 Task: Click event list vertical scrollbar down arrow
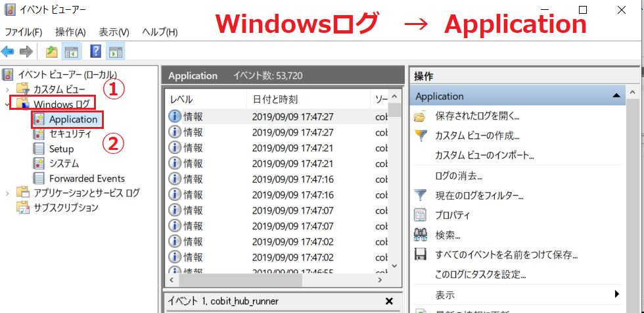pyautogui.click(x=395, y=266)
